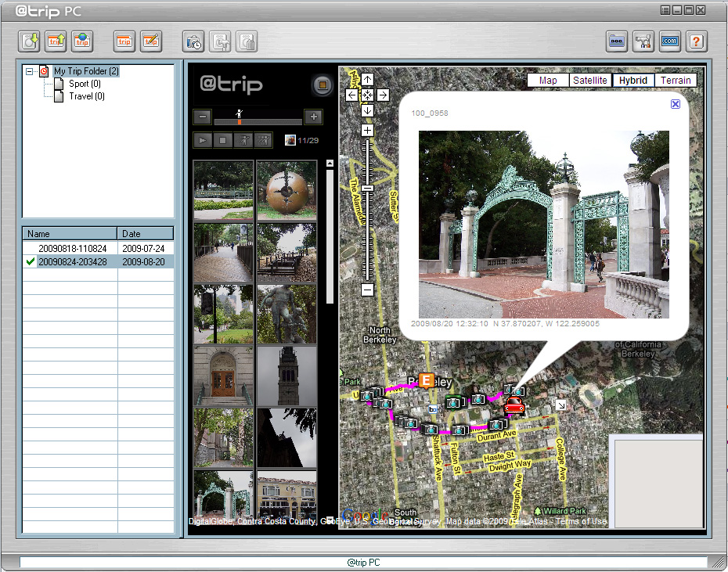Sort the trip list by Date column

click(146, 233)
